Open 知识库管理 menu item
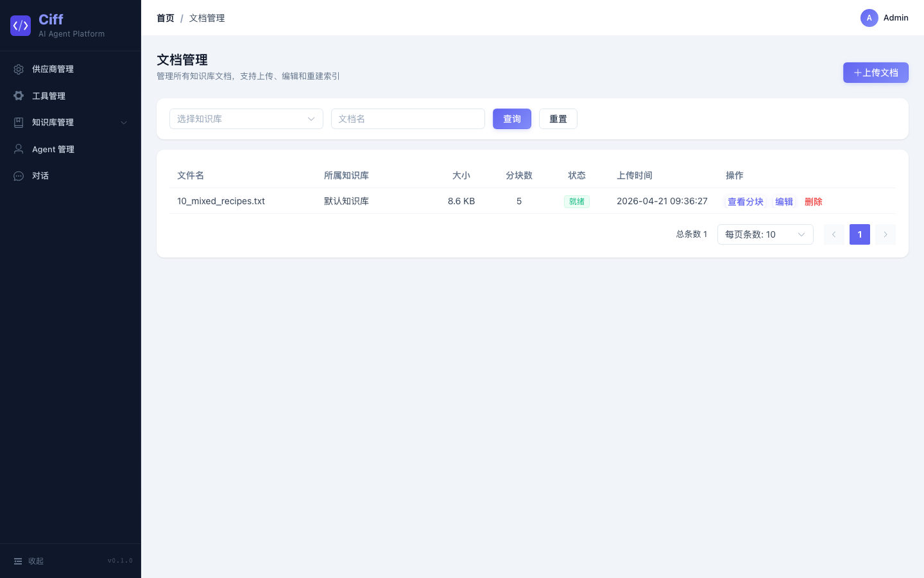The width and height of the screenshot is (924, 578). point(71,123)
